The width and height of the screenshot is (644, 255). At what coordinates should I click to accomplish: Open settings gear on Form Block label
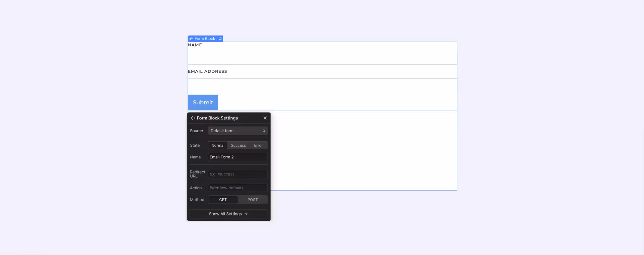pos(220,39)
